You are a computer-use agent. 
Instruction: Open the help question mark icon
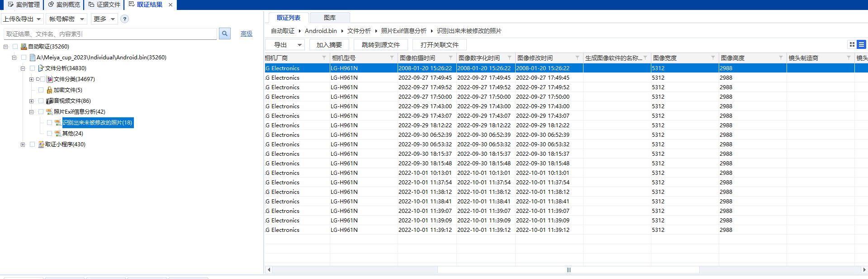click(x=125, y=19)
